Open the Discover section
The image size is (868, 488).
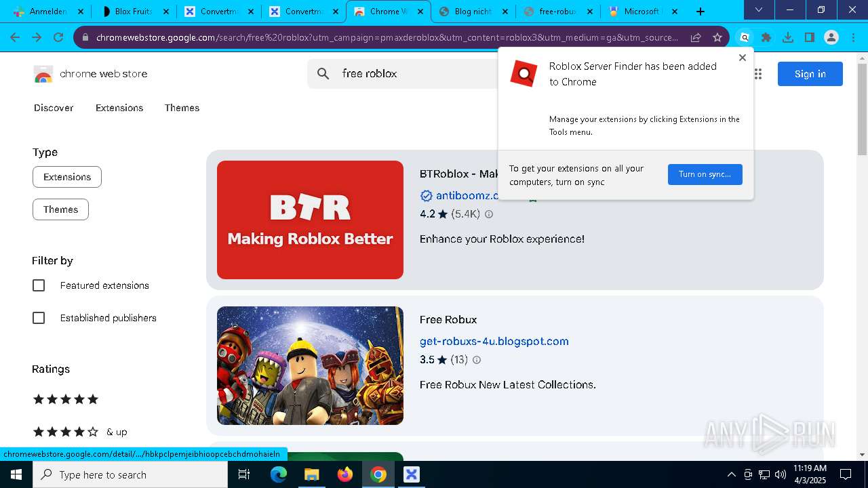(x=54, y=108)
